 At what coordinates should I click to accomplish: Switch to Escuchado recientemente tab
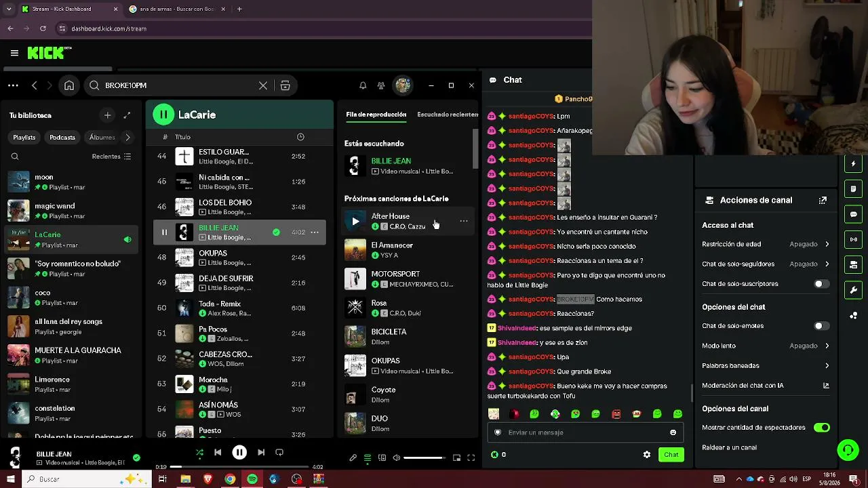tap(448, 115)
